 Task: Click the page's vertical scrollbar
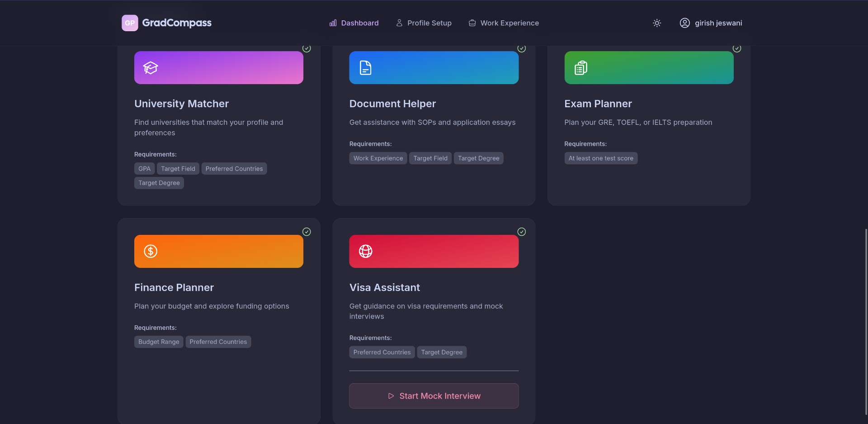point(866,321)
